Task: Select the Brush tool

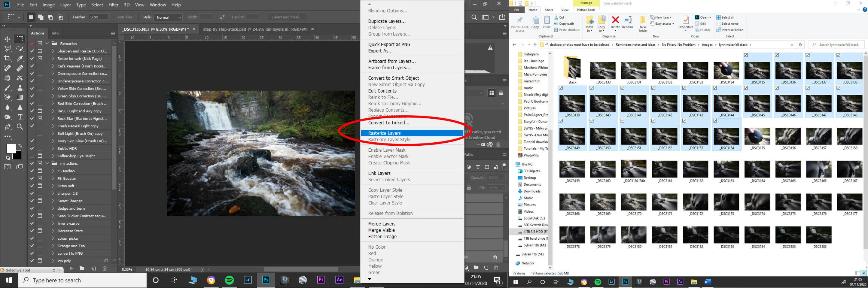Action: coord(7,88)
